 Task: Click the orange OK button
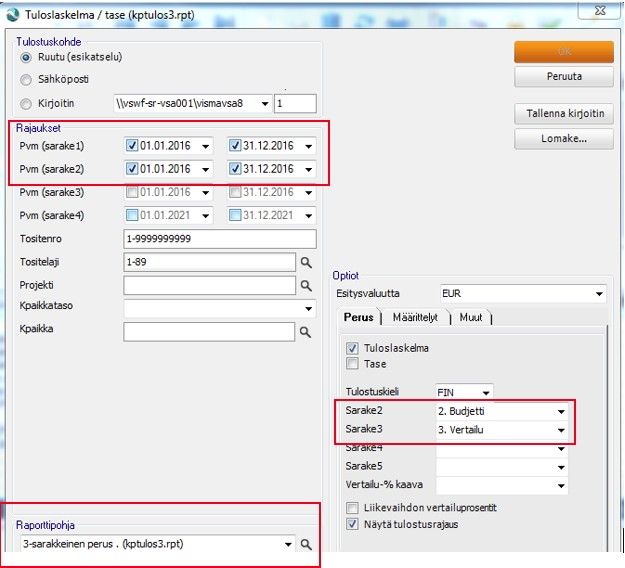(x=564, y=52)
